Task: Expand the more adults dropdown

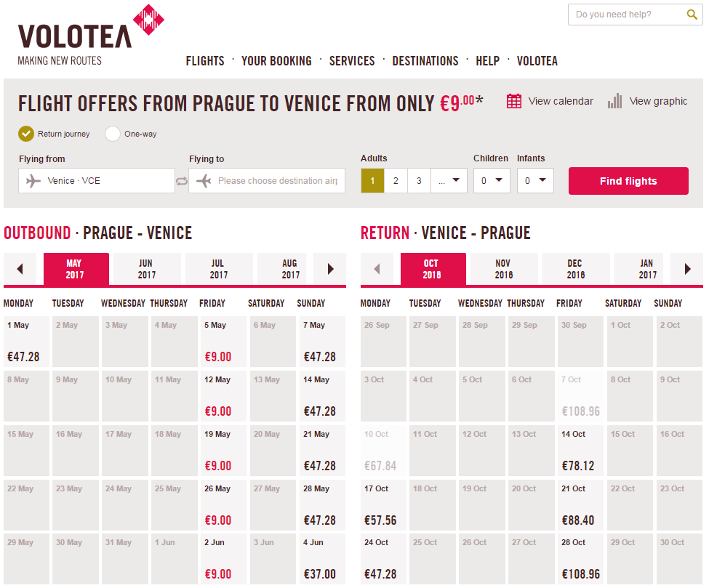Action: pyautogui.click(x=449, y=181)
